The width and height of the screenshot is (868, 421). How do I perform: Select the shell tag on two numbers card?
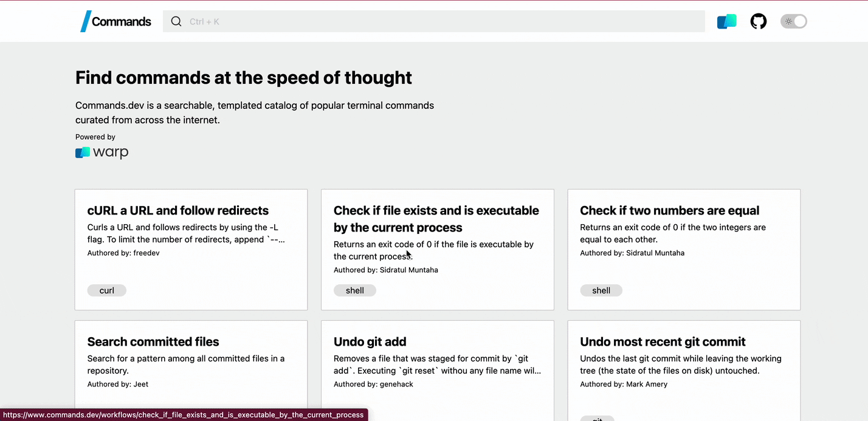(601, 290)
